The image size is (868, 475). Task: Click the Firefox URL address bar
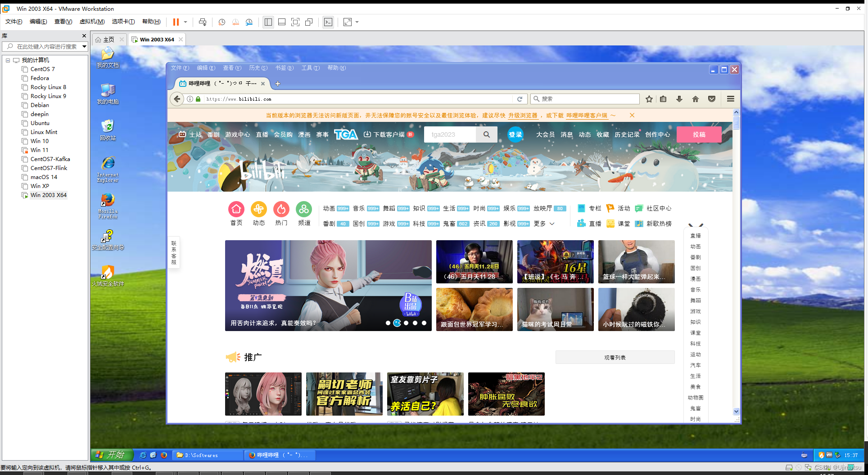[x=358, y=99]
